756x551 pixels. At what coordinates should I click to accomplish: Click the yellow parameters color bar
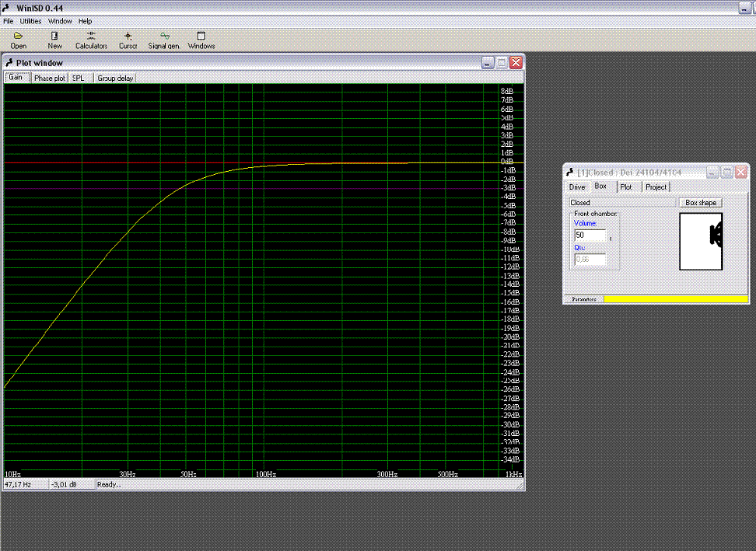click(675, 299)
